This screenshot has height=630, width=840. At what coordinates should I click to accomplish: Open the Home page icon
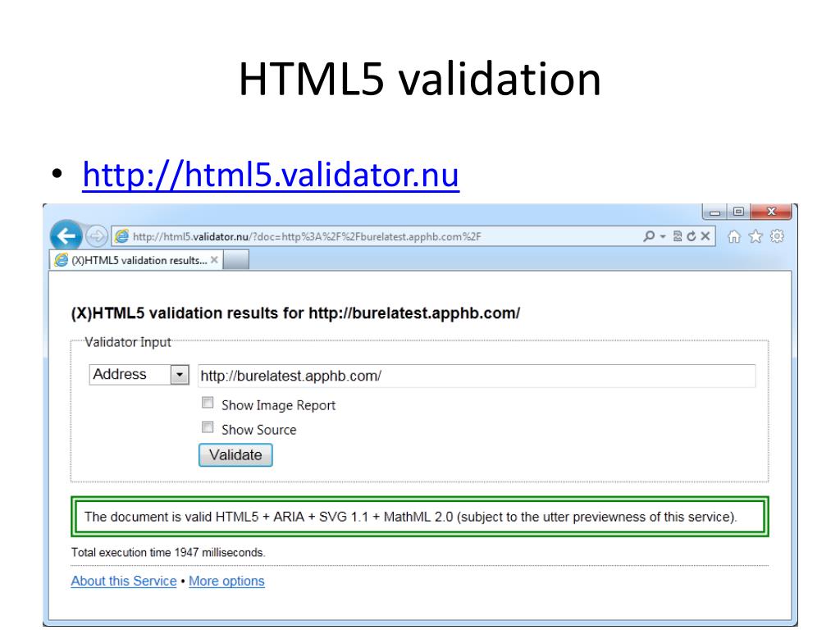click(734, 236)
